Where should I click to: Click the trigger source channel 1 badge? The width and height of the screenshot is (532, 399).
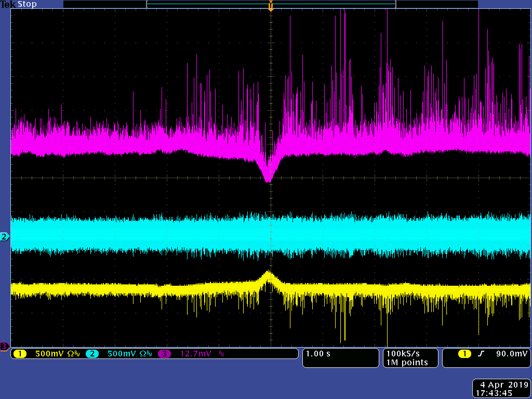464,354
